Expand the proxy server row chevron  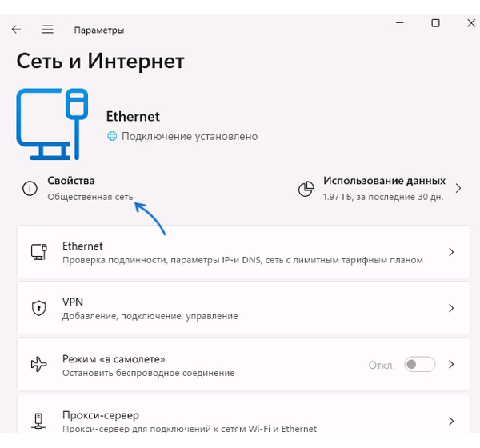coord(451,421)
